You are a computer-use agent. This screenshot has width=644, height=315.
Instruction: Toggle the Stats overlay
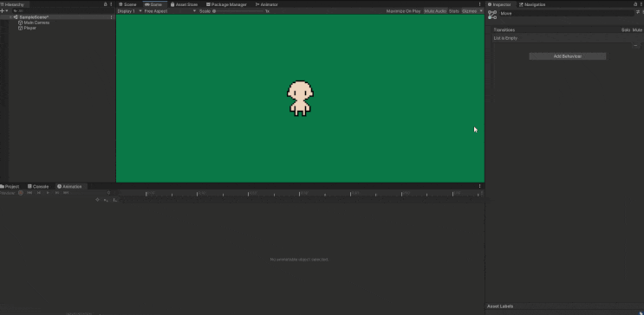click(454, 11)
